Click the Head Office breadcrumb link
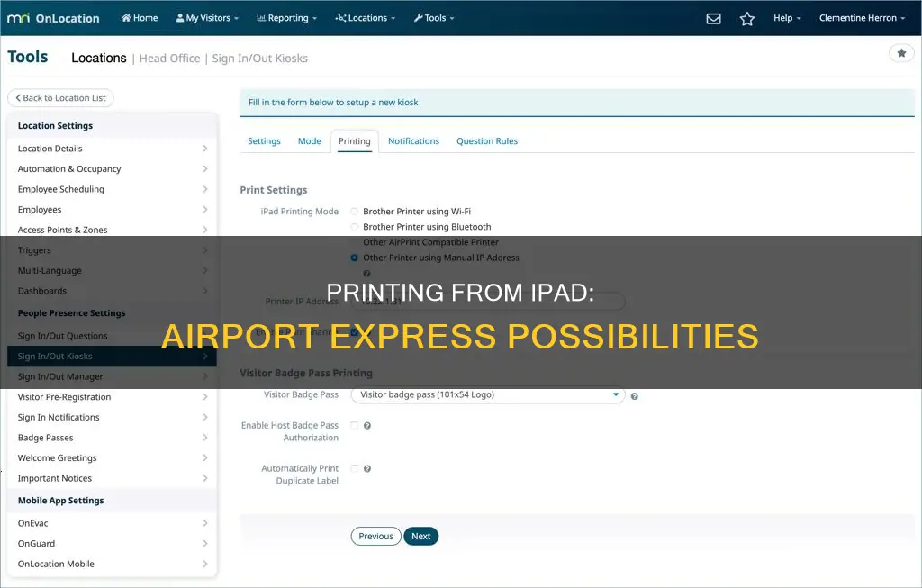 [x=169, y=59]
